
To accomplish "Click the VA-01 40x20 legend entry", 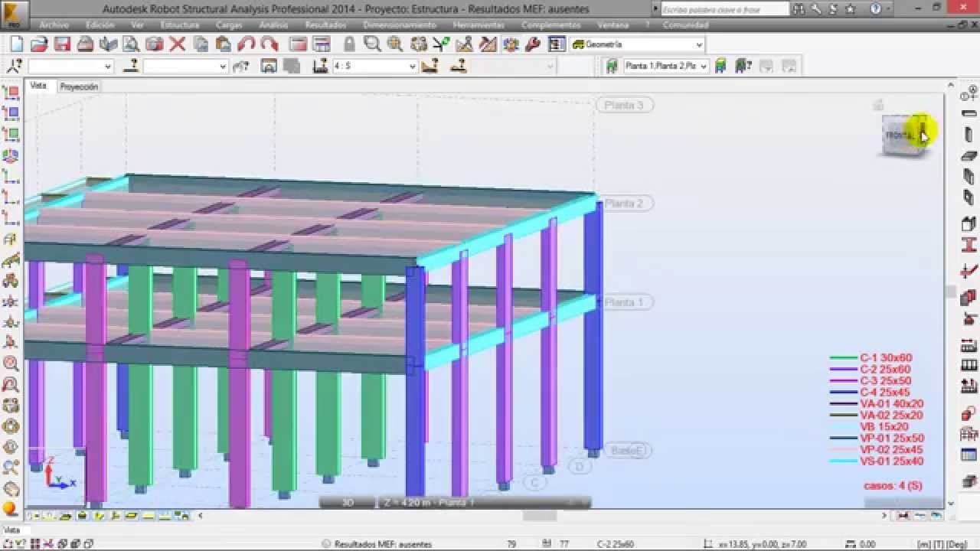I will 877,403.
